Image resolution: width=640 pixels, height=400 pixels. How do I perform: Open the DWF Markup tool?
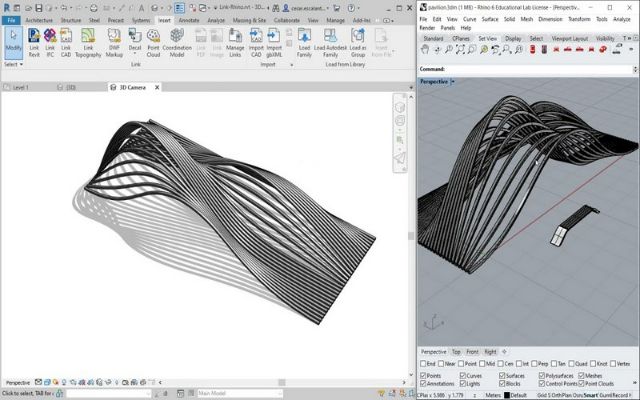click(114, 42)
